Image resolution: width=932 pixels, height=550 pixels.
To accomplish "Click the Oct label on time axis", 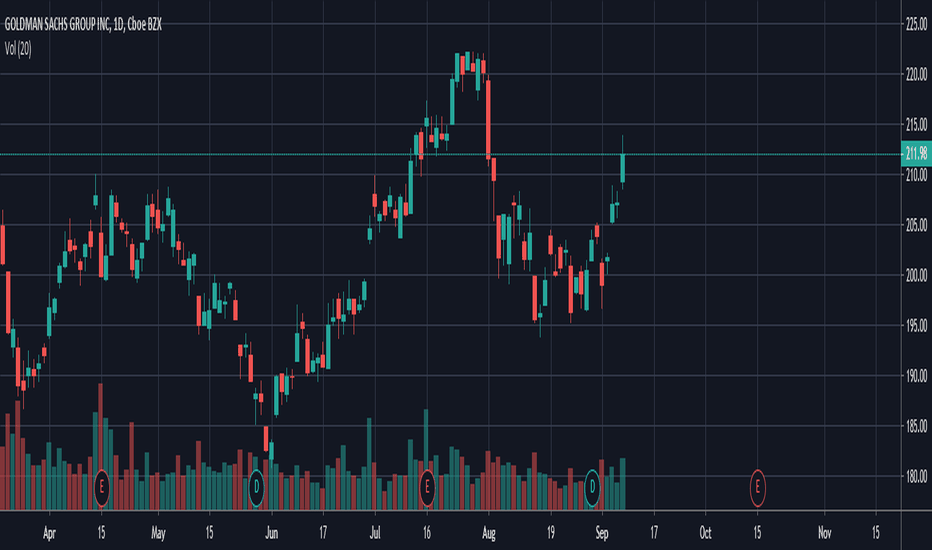I will 706,533.
